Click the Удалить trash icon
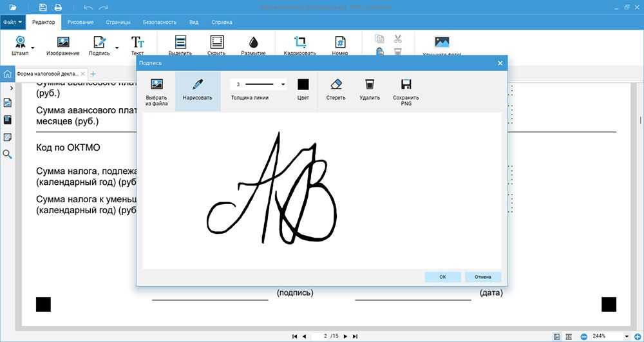Screen dimensions: 644x342 tap(369, 90)
